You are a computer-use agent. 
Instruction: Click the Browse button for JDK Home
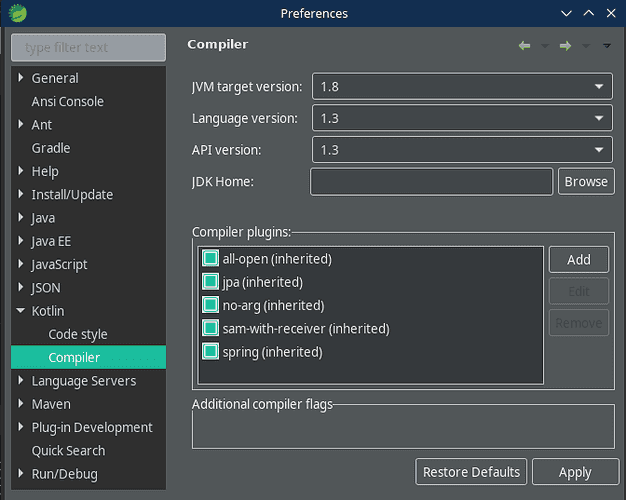585,181
